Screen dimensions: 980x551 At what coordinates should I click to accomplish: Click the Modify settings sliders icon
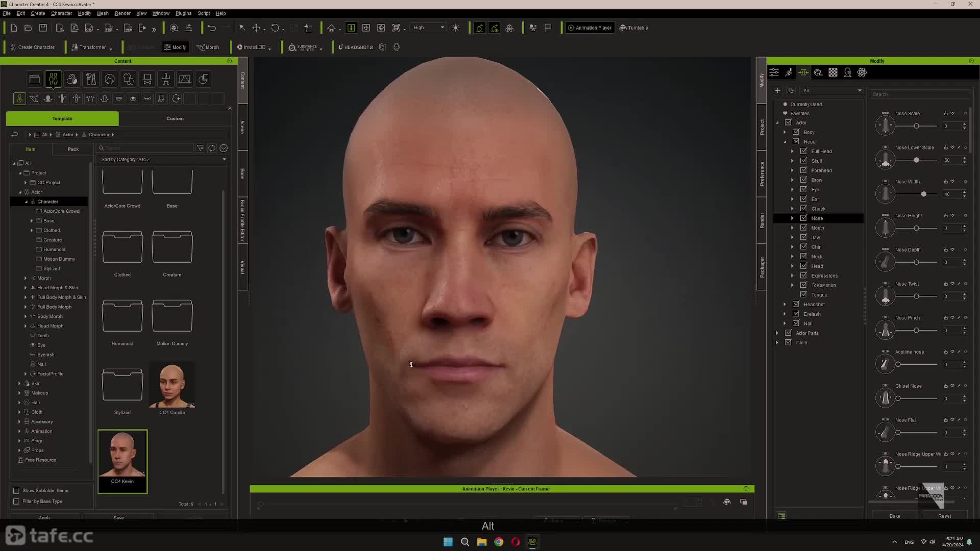tap(774, 72)
